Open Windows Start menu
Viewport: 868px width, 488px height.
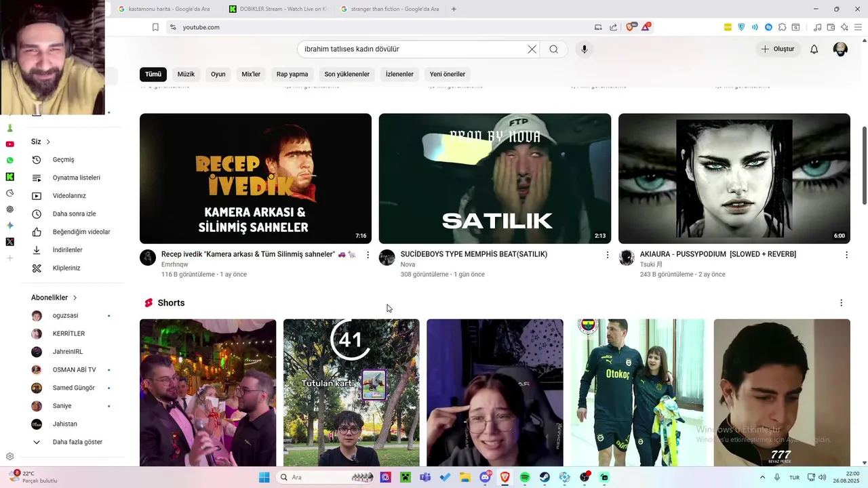(x=264, y=477)
